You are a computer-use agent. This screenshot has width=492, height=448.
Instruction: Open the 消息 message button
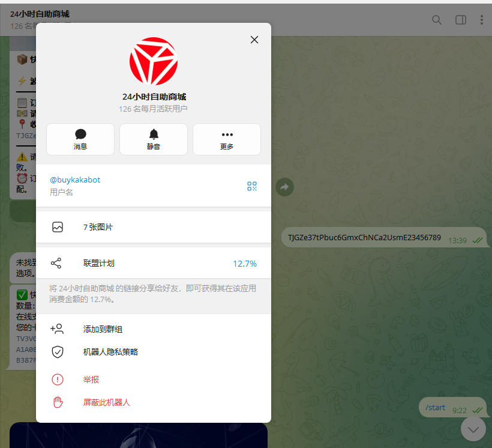(80, 139)
